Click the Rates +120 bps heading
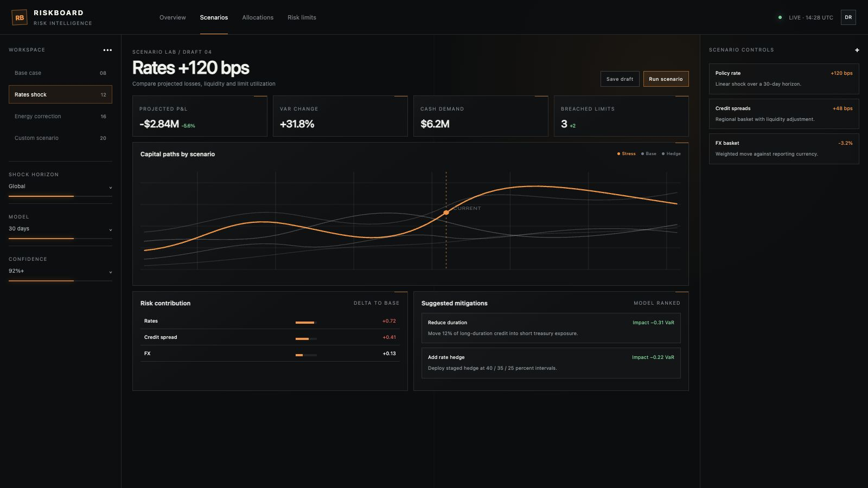The height and width of the screenshot is (488, 868). (191, 68)
